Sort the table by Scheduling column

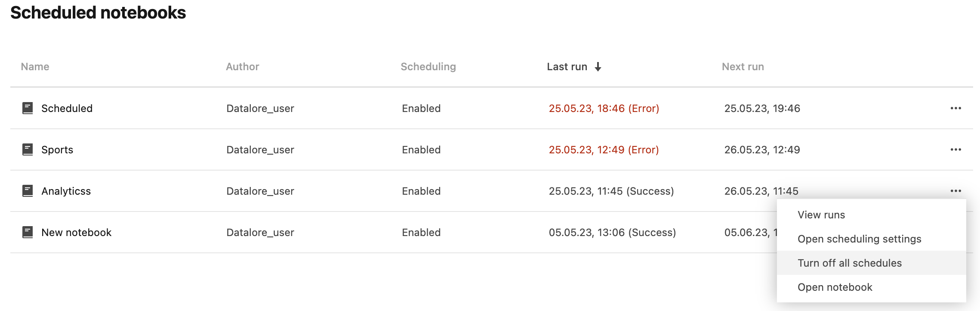[x=428, y=67]
